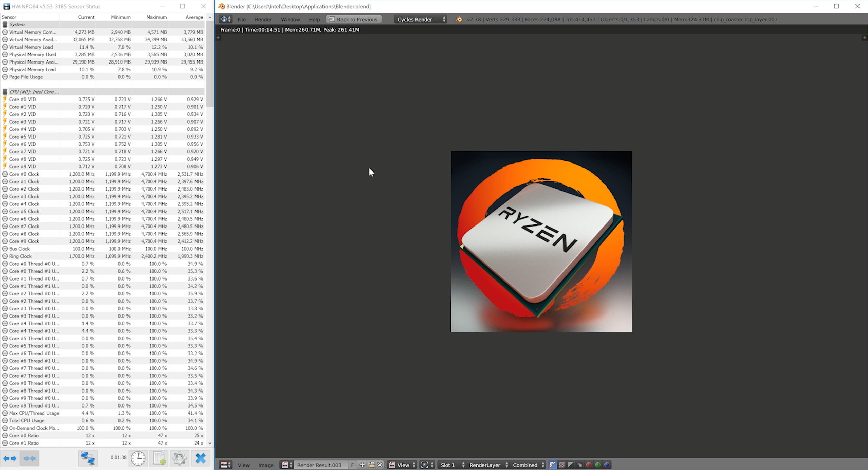Open Cycles Render engine dropdown
Image resolution: width=868 pixels, height=470 pixels.
pos(420,19)
